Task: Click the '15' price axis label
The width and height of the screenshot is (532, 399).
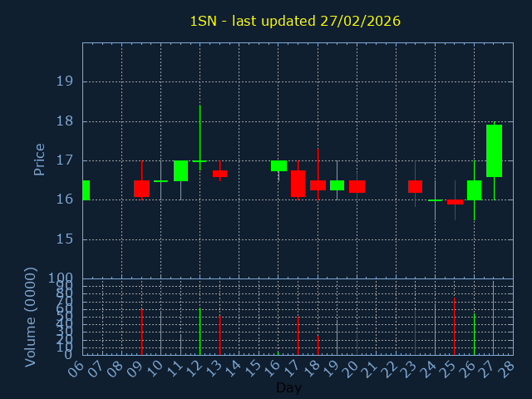Action: [64, 239]
